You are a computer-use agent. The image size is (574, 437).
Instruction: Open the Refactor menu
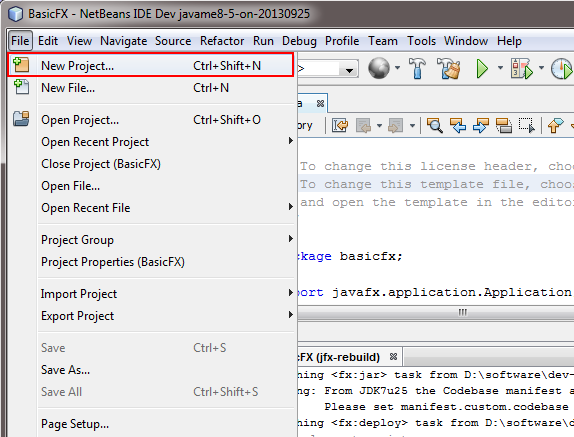[x=222, y=41]
